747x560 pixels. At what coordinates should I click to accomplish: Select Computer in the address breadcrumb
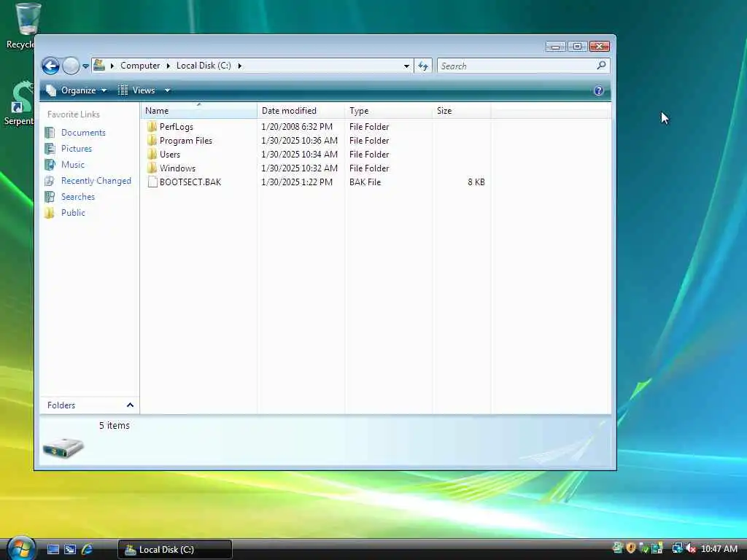click(x=140, y=66)
